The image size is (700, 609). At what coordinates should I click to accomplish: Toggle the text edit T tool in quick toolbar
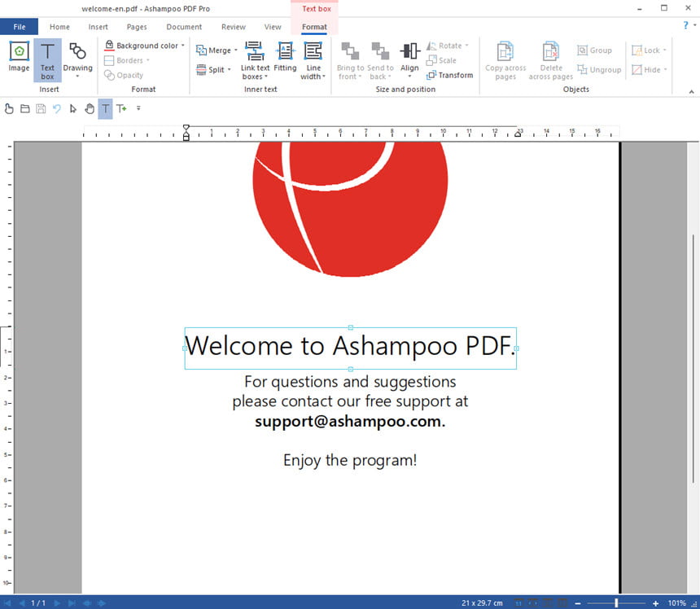105,108
